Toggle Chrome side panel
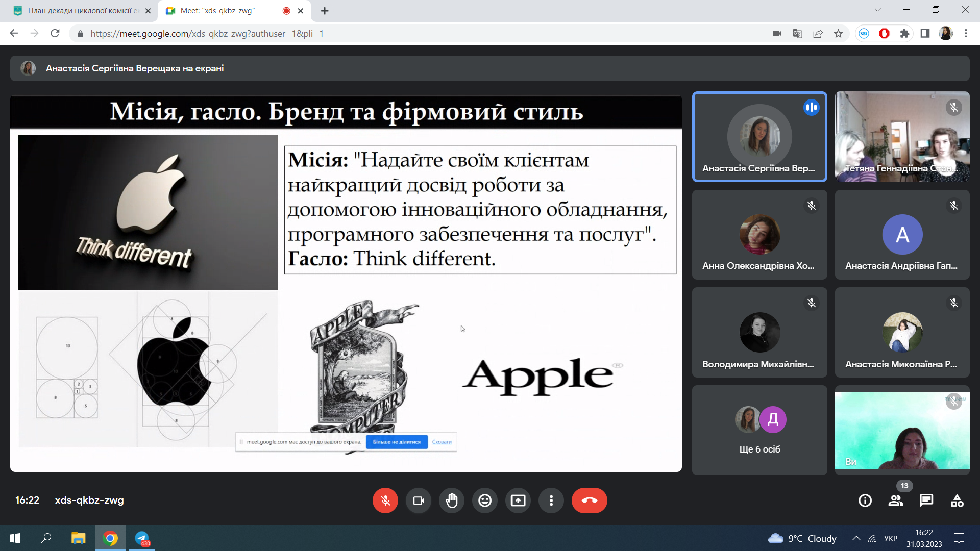Image resolution: width=980 pixels, height=551 pixels. pos(925,34)
